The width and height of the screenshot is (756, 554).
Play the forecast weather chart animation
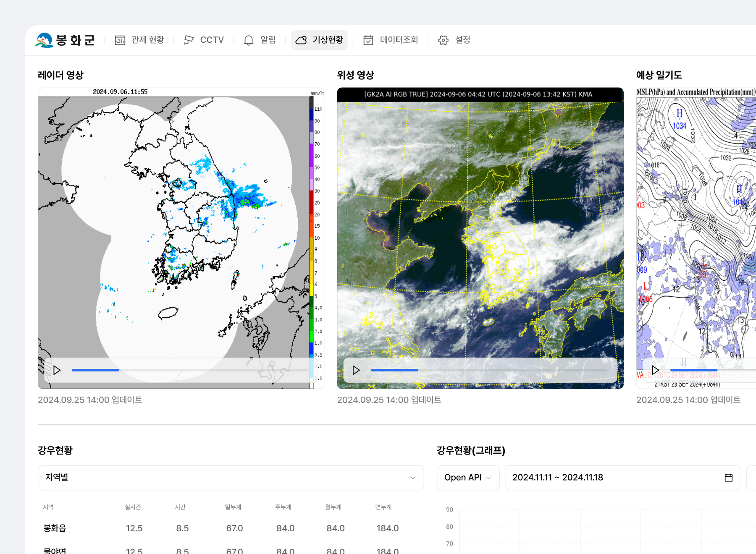pyautogui.click(x=655, y=370)
